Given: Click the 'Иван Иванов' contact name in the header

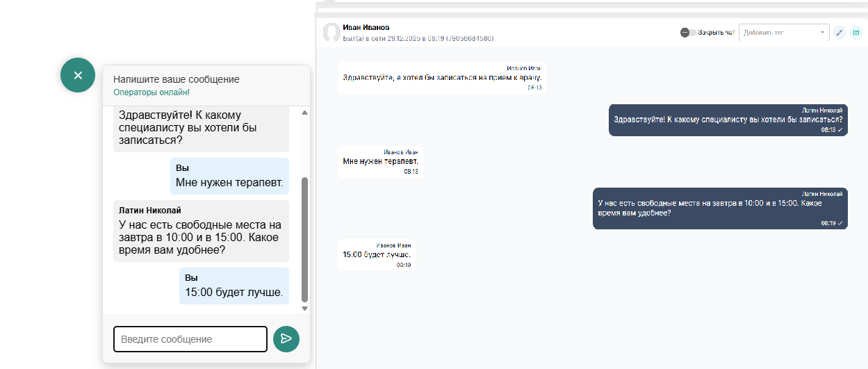Looking at the screenshot, I should [366, 27].
